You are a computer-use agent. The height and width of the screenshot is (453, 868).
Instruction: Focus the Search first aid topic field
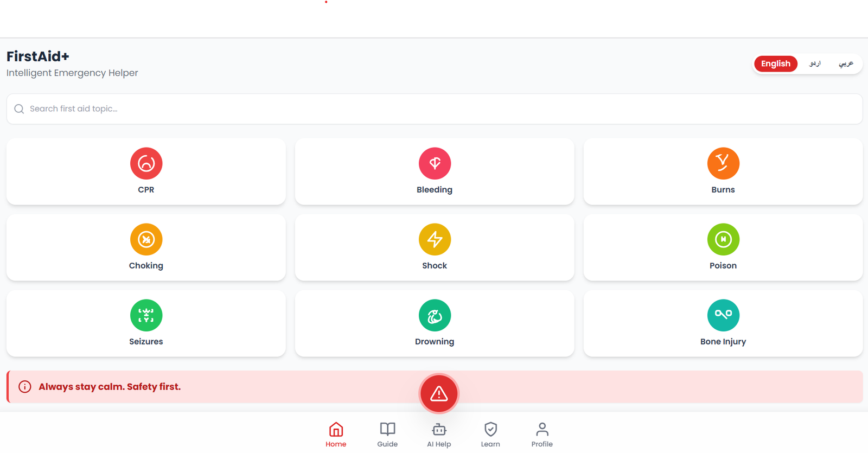(x=435, y=109)
